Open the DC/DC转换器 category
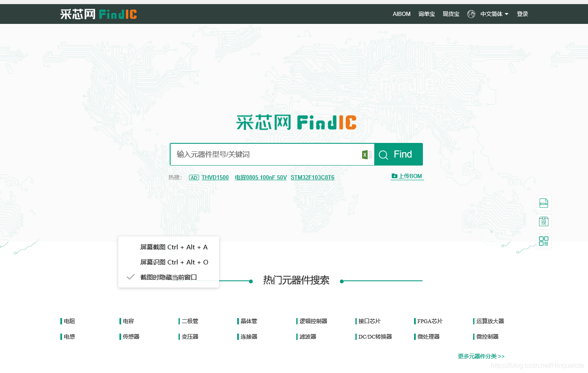The width and height of the screenshot is (588, 373). point(375,337)
